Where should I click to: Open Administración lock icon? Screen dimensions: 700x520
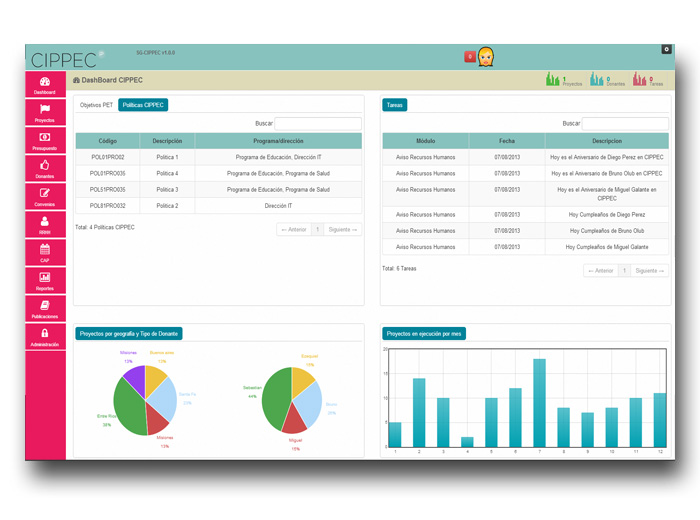[x=45, y=333]
